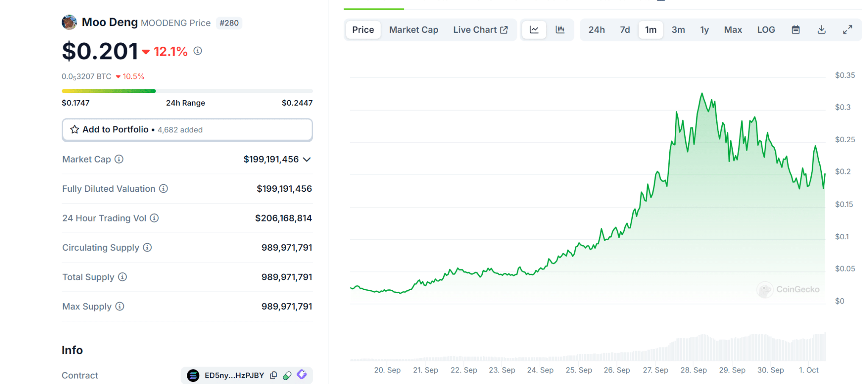Download the chart data
The height and width of the screenshot is (384, 868).
pyautogui.click(x=821, y=30)
